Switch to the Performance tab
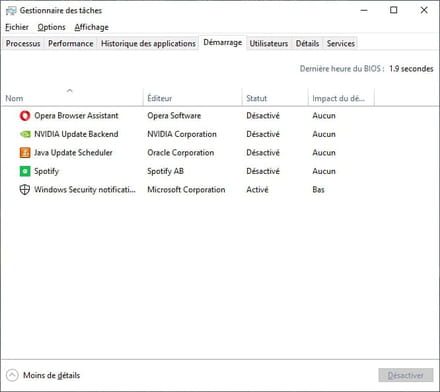 coord(70,44)
